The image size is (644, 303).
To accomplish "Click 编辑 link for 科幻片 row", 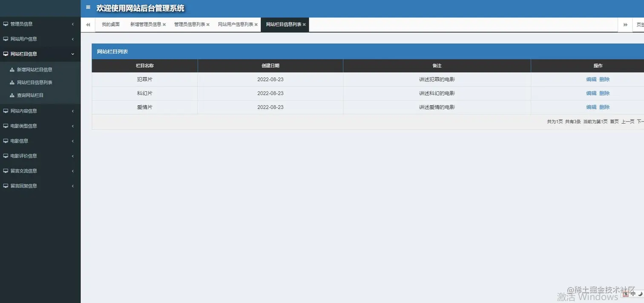I will pos(591,93).
